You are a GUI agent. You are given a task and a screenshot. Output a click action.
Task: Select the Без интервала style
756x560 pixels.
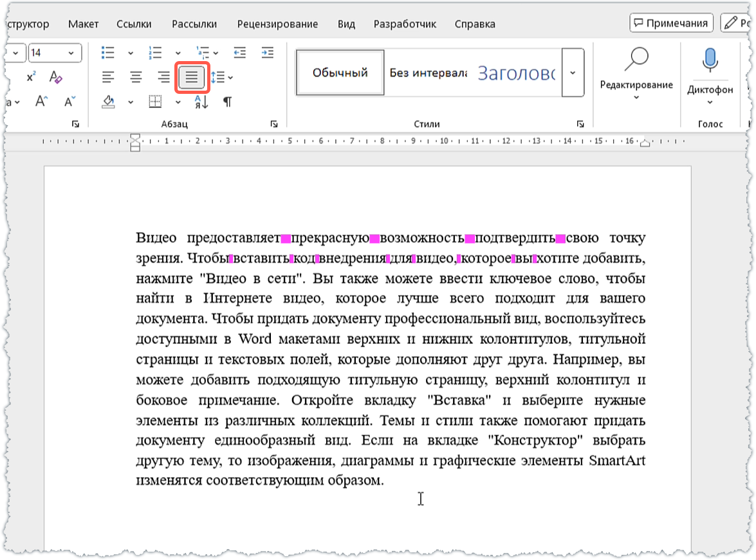click(428, 73)
